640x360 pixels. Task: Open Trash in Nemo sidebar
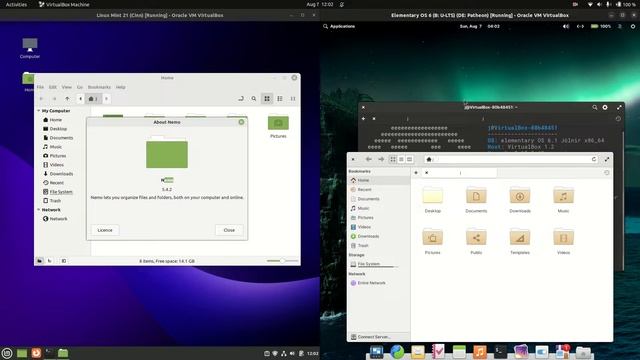[x=55, y=200]
